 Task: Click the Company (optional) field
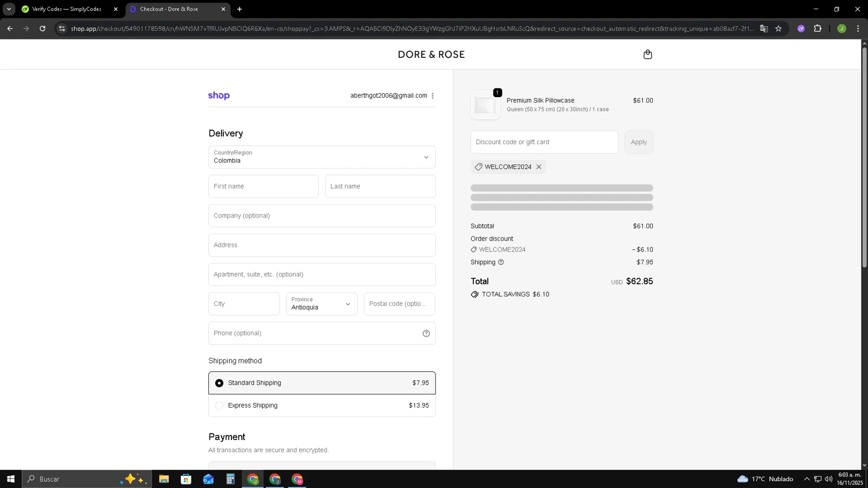click(322, 216)
